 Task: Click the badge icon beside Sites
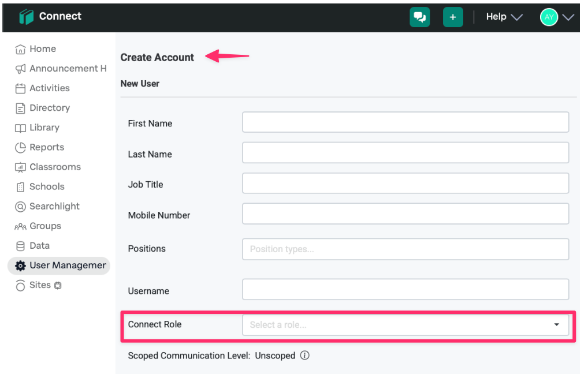tap(58, 286)
